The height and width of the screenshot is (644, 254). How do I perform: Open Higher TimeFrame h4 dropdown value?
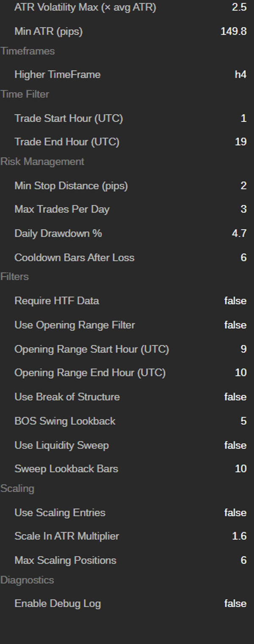[240, 74]
